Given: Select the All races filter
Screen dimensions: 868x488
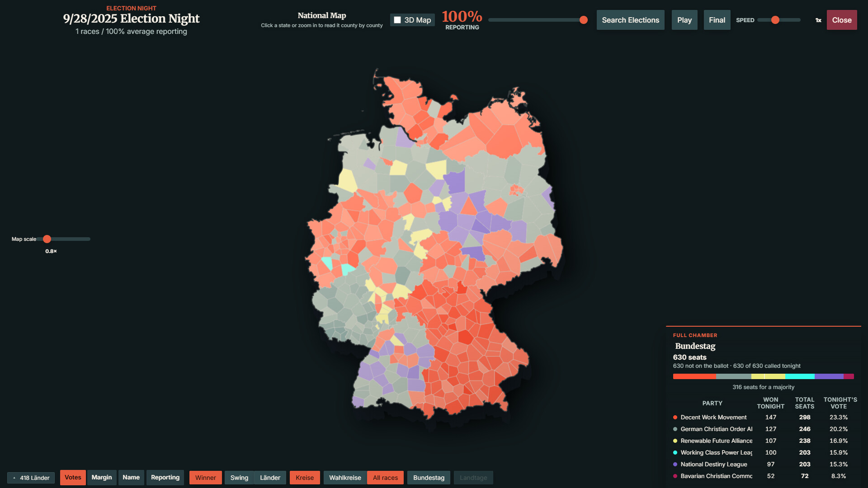Looking at the screenshot, I should tap(386, 478).
